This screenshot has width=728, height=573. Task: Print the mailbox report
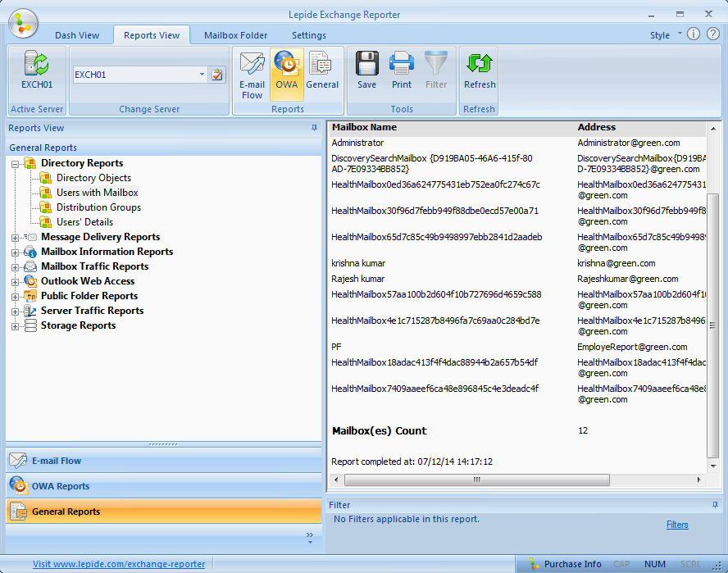tap(402, 70)
